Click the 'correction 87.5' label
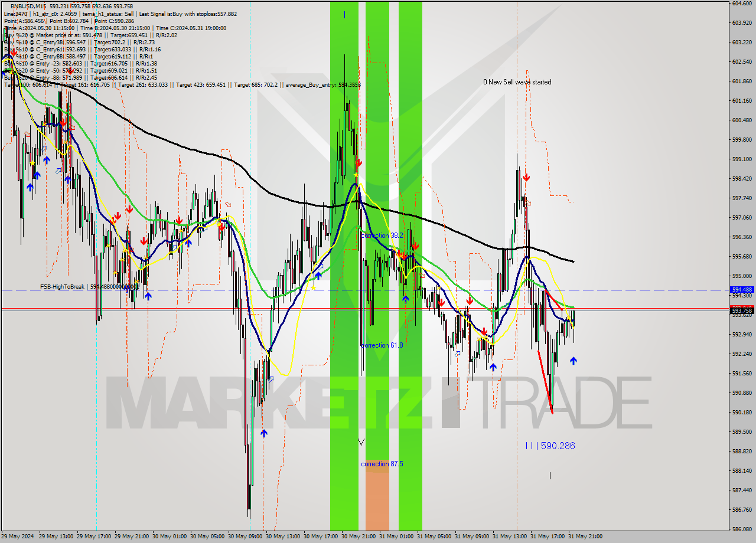The height and width of the screenshot is (543, 756). point(382,464)
